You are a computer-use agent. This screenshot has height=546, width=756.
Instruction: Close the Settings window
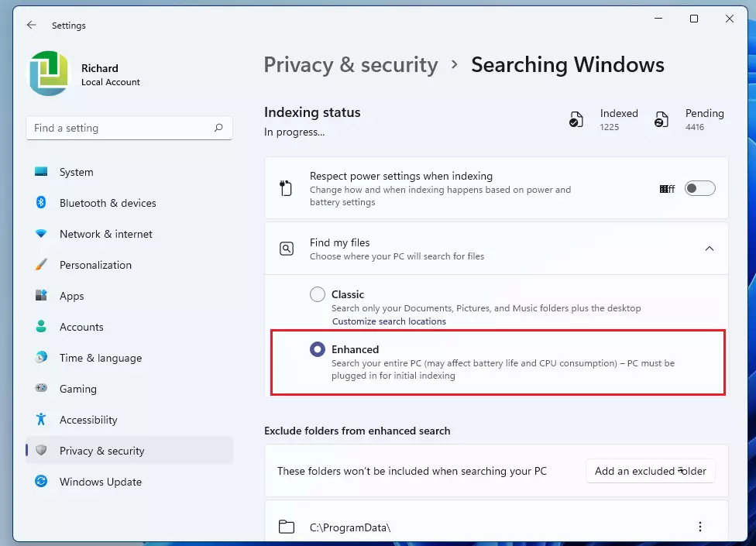pyautogui.click(x=730, y=19)
